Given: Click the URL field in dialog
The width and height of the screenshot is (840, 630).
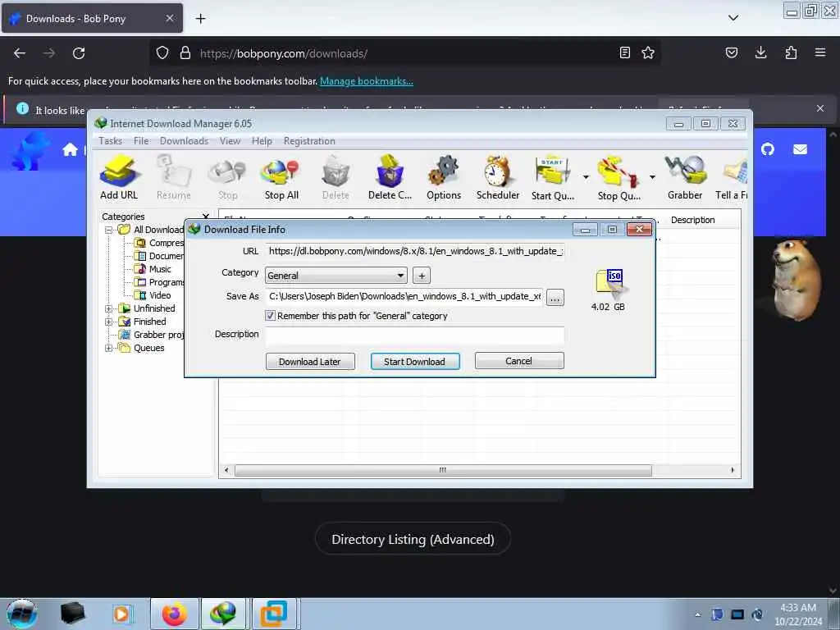Looking at the screenshot, I should [414, 251].
